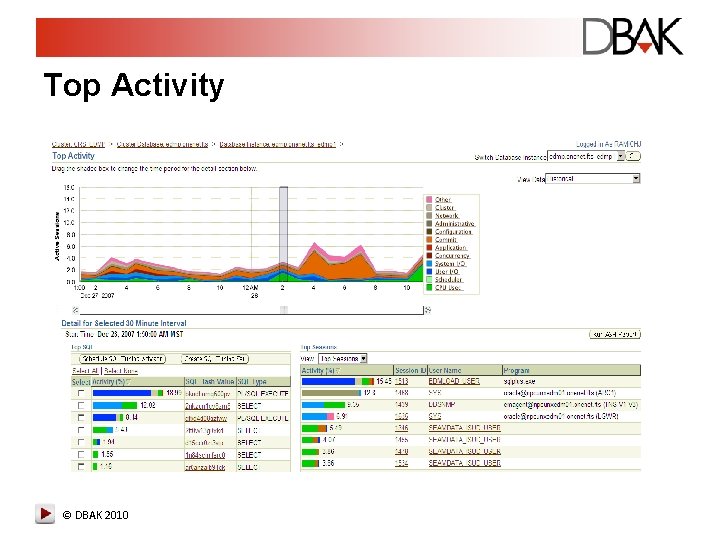Image resolution: width=720 pixels, height=540 pixels.
Task: Open the SQL hash link in the 1.55 row
Action: (205, 455)
